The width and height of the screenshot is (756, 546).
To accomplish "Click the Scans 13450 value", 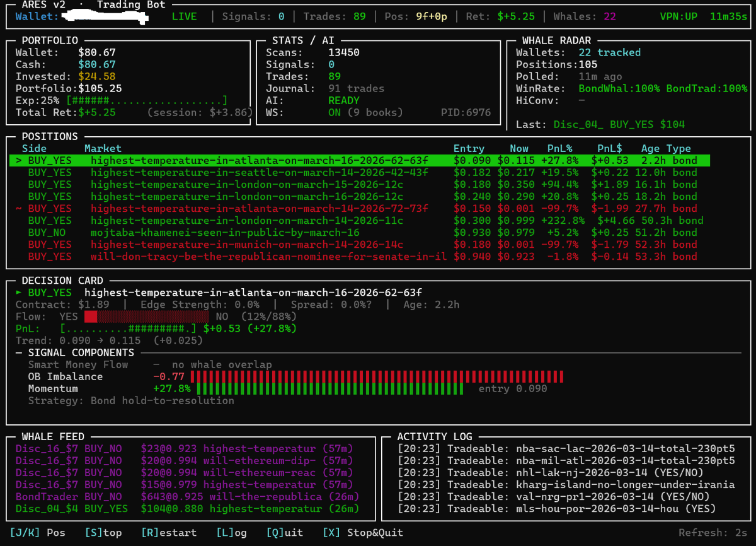I will pos(344,53).
